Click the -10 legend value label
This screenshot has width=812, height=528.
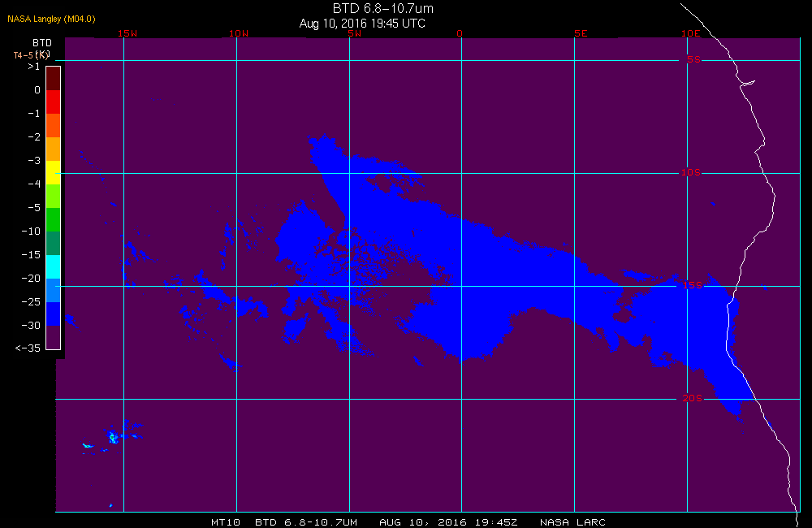31,231
